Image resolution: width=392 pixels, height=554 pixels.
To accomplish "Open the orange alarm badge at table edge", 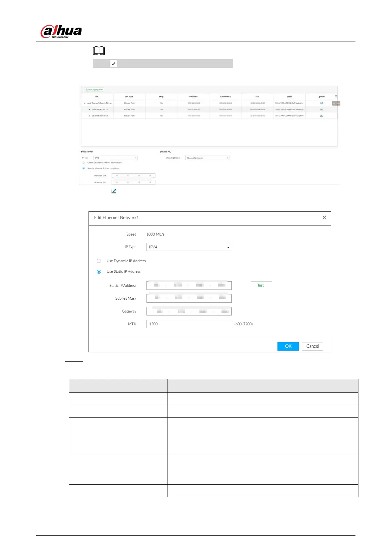I will coord(336,103).
